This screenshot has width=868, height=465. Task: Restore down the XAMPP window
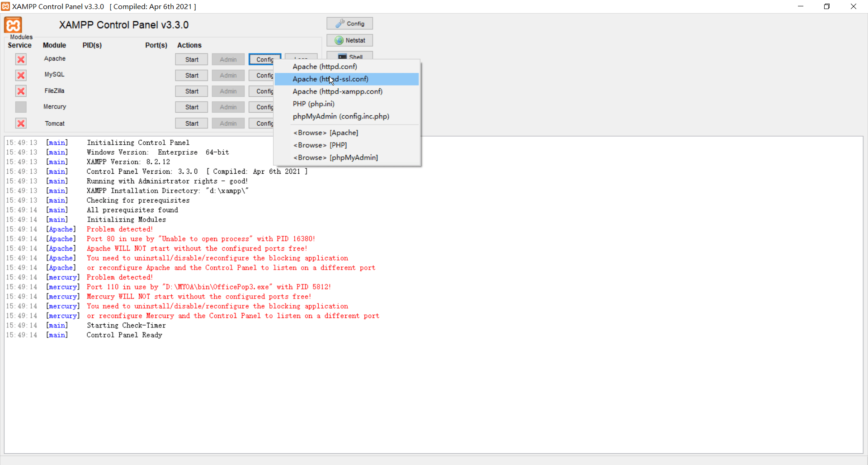(827, 6)
